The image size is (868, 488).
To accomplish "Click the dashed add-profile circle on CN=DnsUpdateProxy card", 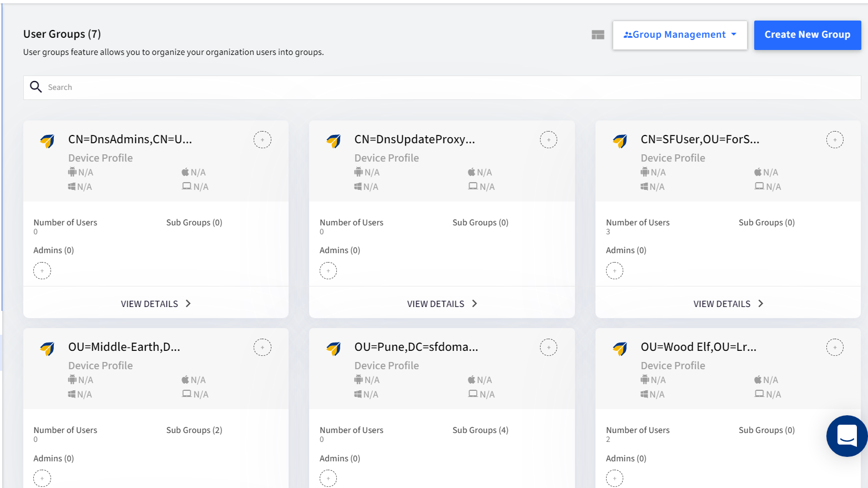I will (x=548, y=140).
